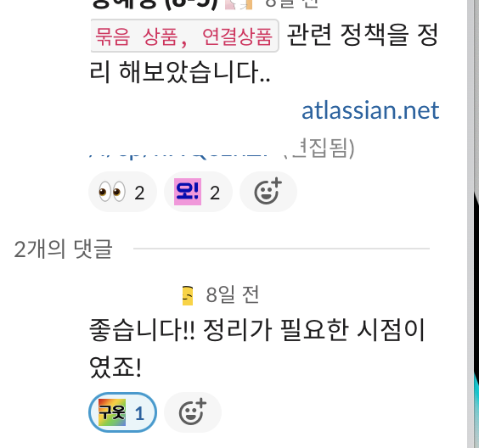Click the count '1' on the '구웃' reaction

[x=139, y=413]
